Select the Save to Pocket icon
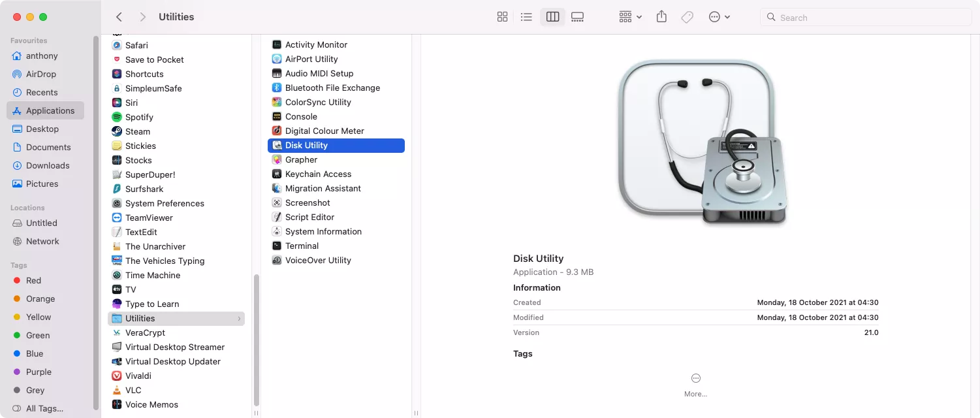 (x=117, y=59)
